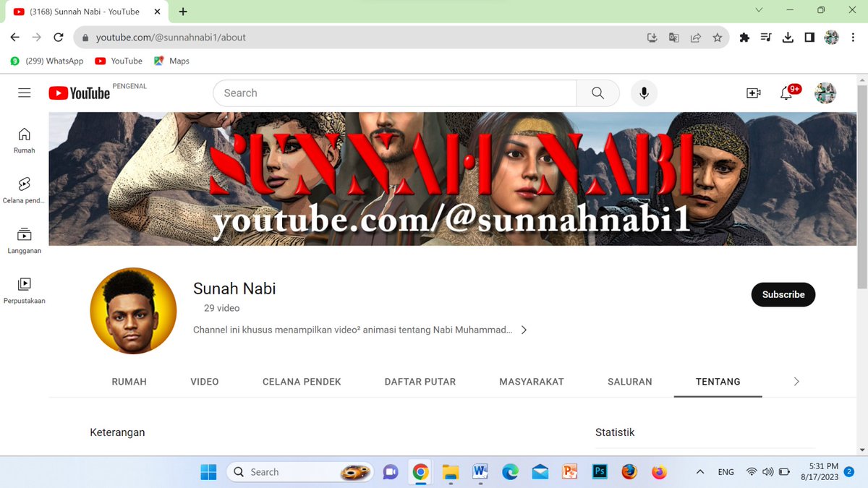Open Chrome extensions puzzle icon
This screenshot has width=868, height=488.
(x=744, y=38)
